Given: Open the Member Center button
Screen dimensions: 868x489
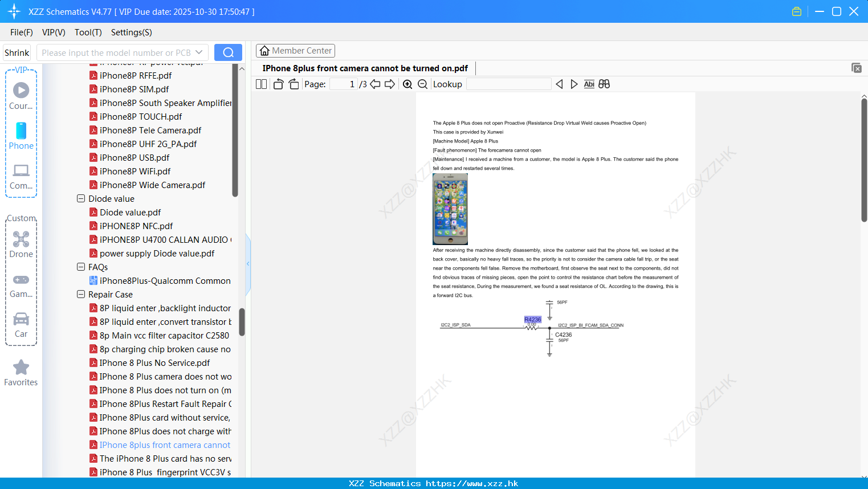Looking at the screenshot, I should pos(295,51).
